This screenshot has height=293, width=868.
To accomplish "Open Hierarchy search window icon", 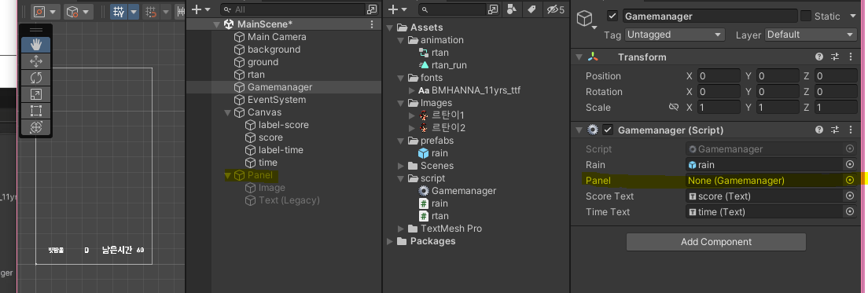I will point(372,9).
